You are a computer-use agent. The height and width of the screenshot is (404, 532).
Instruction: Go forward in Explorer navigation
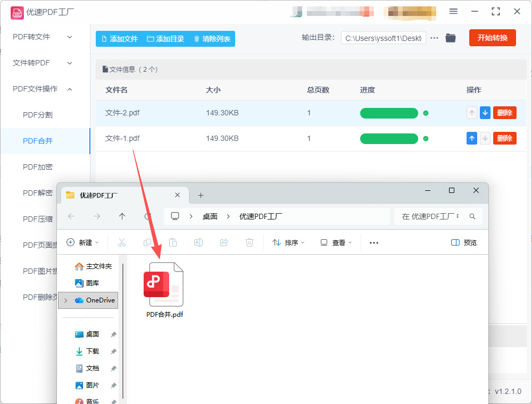pyautogui.click(x=97, y=216)
